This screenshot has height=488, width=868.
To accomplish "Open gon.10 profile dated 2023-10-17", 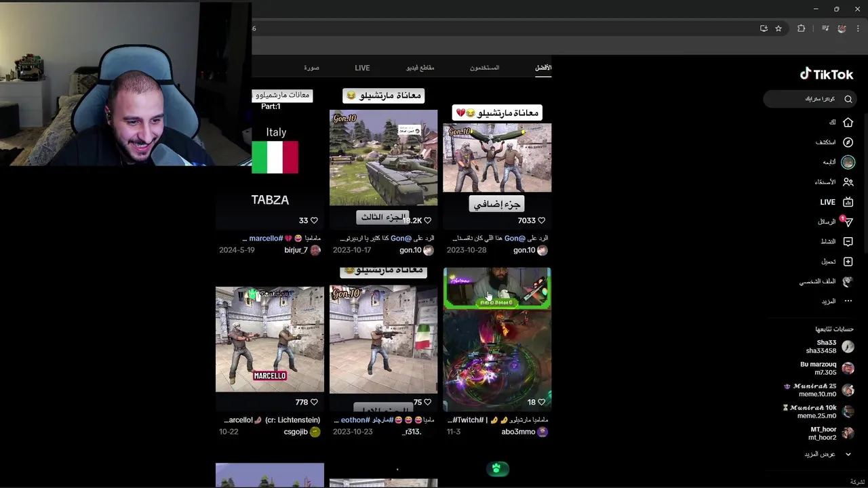I will click(416, 250).
